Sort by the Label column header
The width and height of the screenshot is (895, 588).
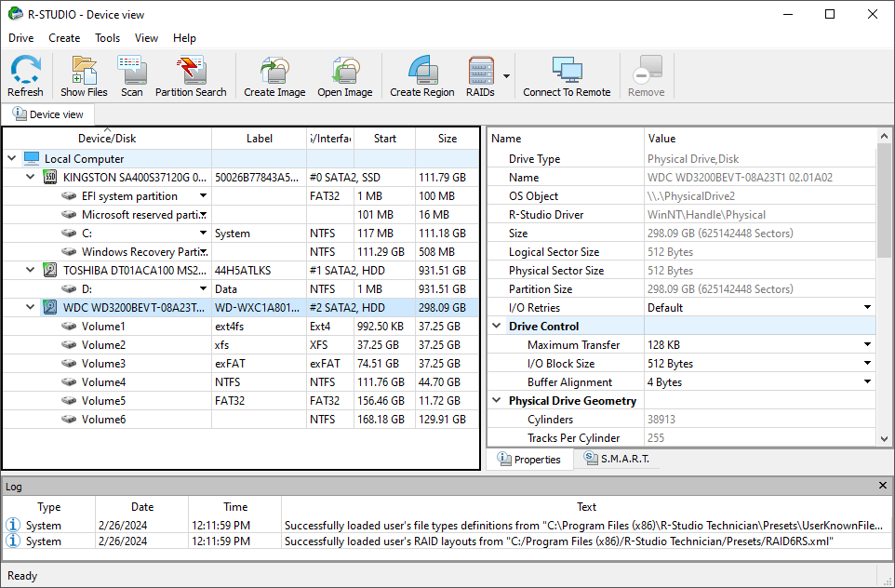pos(260,139)
